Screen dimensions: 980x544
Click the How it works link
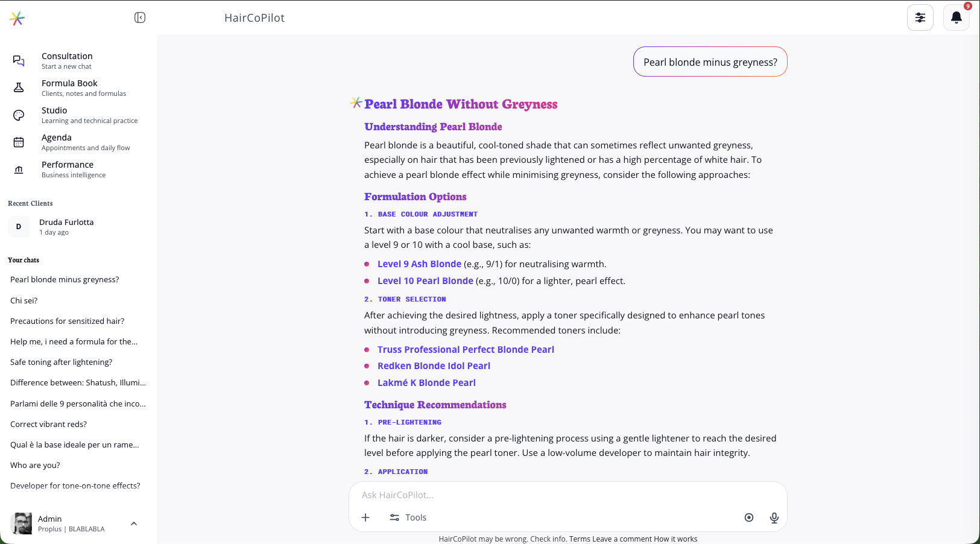675,539
